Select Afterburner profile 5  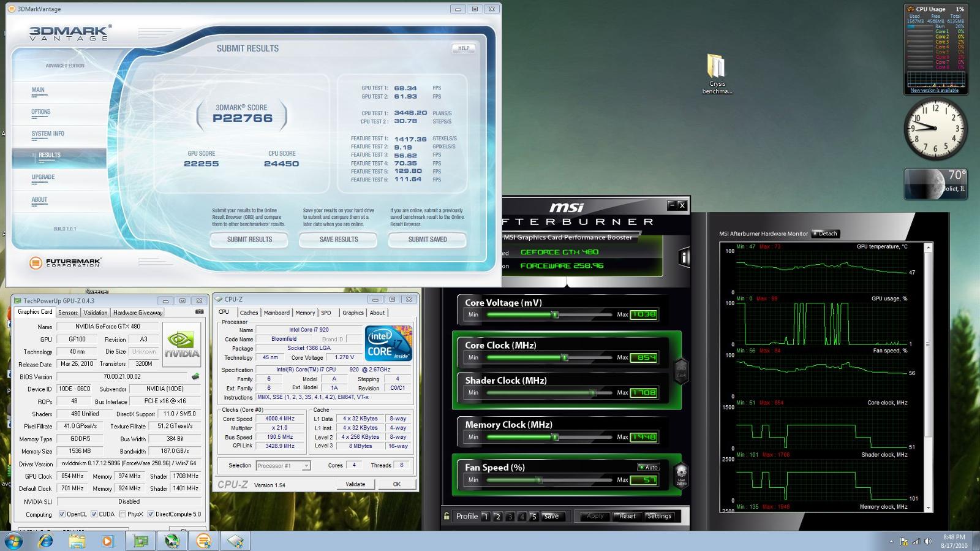pos(533,517)
